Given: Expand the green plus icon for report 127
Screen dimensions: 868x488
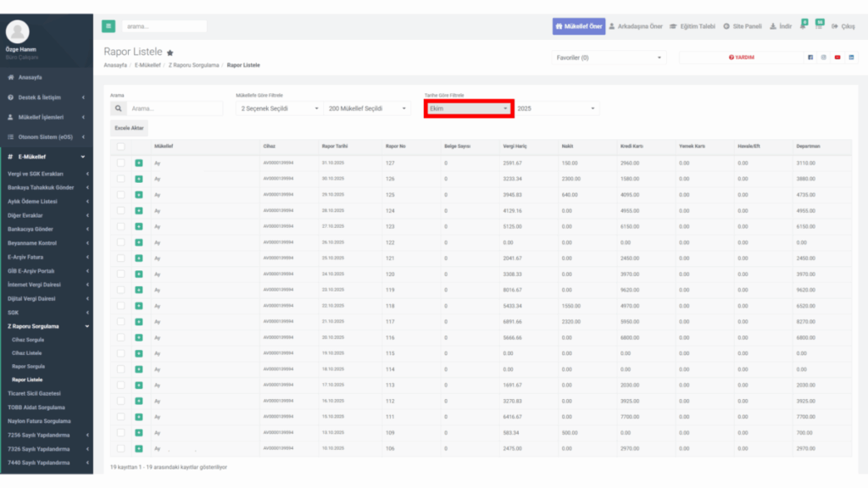Looking at the screenshot, I should pos(139,164).
